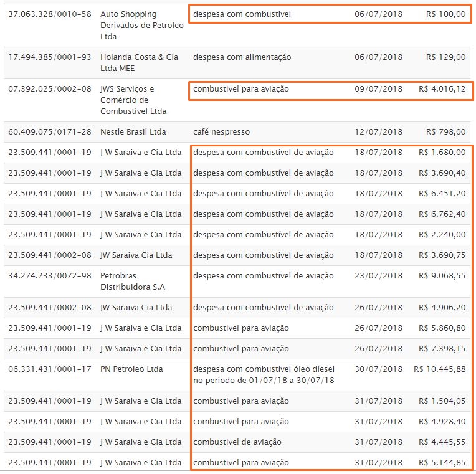Select supplier PN Petroleo Ltda
The width and height of the screenshot is (476, 474).
pyautogui.click(x=131, y=369)
